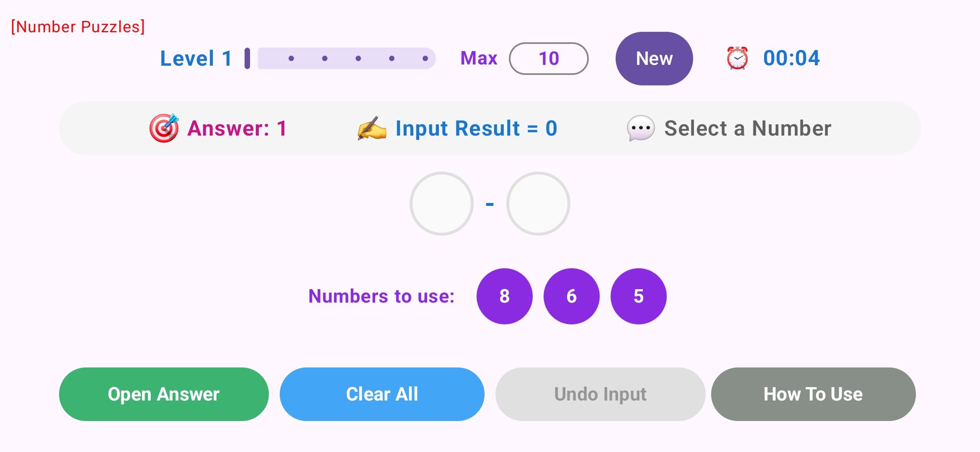Click the speech bubble icon

pyautogui.click(x=640, y=128)
